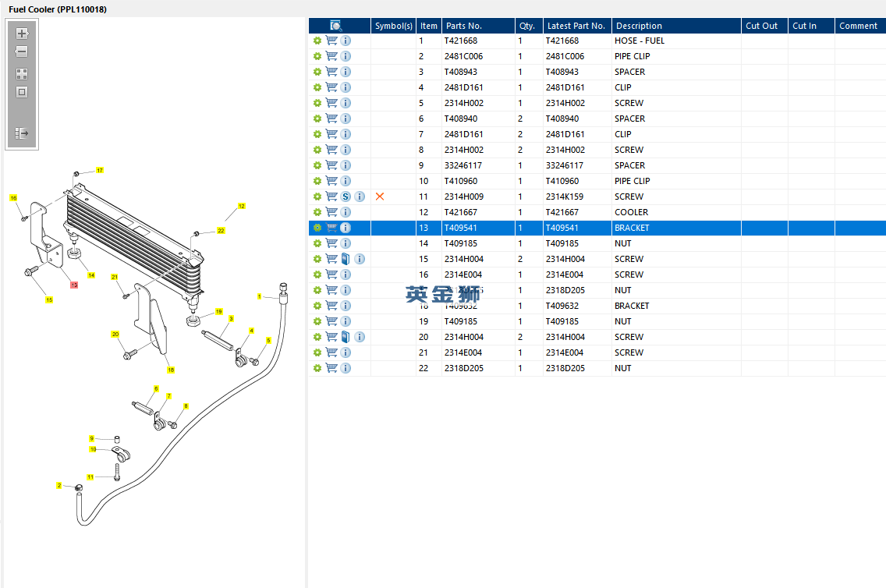The image size is (886, 588).
Task: Click the single-square view icon
Action: tap(22, 92)
